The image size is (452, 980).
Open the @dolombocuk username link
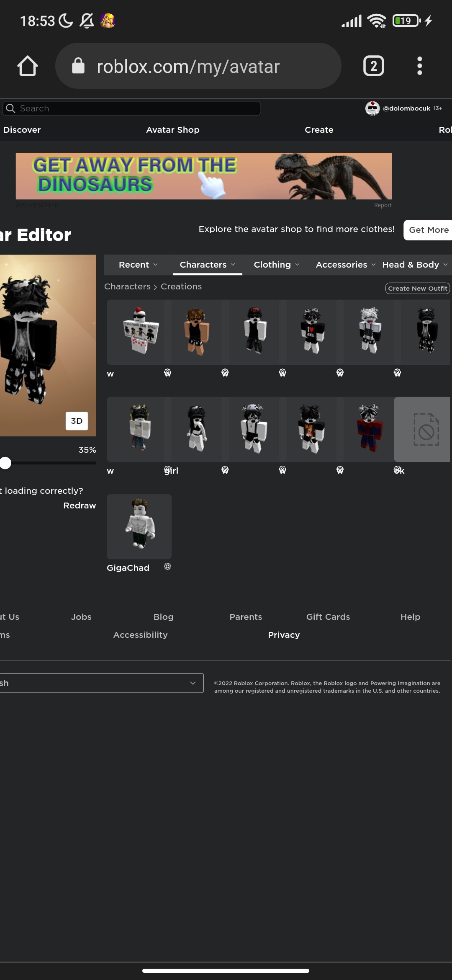click(x=406, y=108)
